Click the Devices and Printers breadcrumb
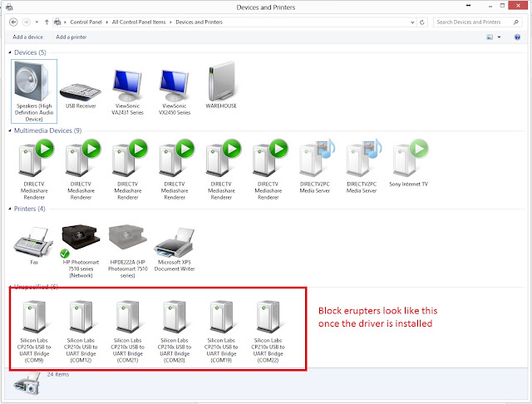This screenshot has width=532, height=404. click(199, 22)
